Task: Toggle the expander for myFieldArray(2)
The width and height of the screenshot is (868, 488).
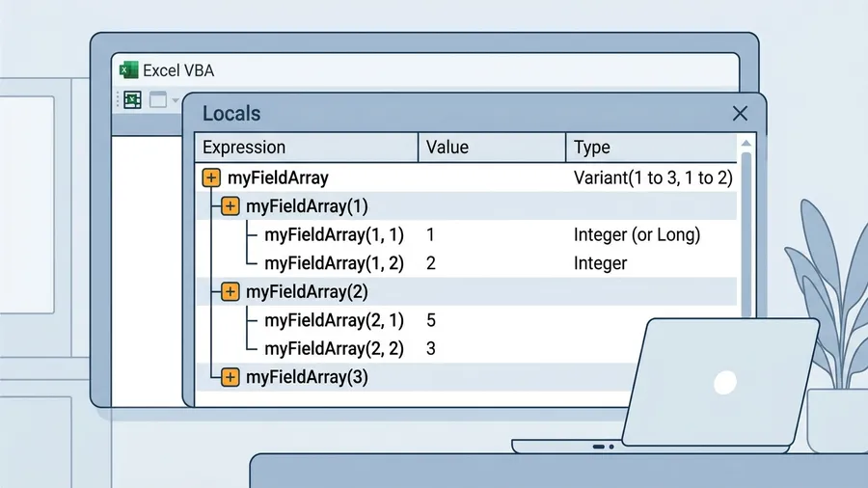Action: click(230, 291)
